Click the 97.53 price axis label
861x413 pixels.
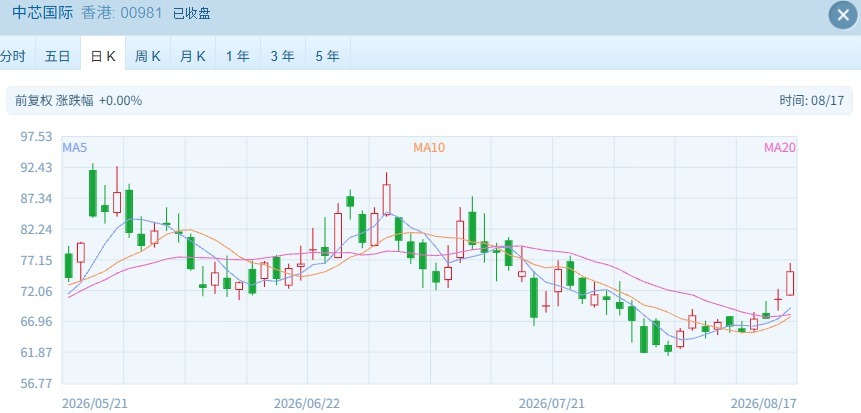click(36, 137)
